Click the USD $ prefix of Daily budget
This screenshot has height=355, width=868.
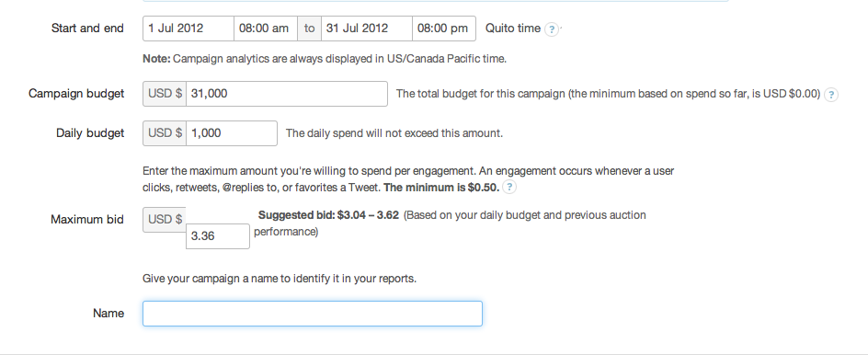[165, 133]
